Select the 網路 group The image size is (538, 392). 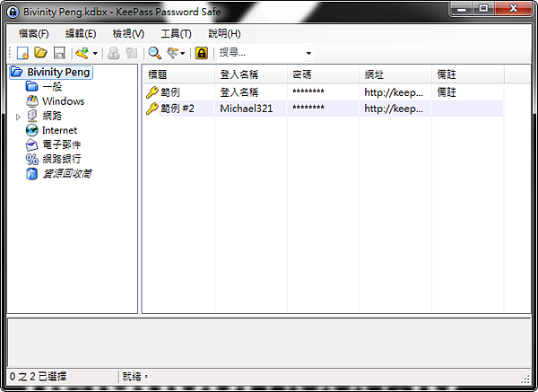point(52,116)
